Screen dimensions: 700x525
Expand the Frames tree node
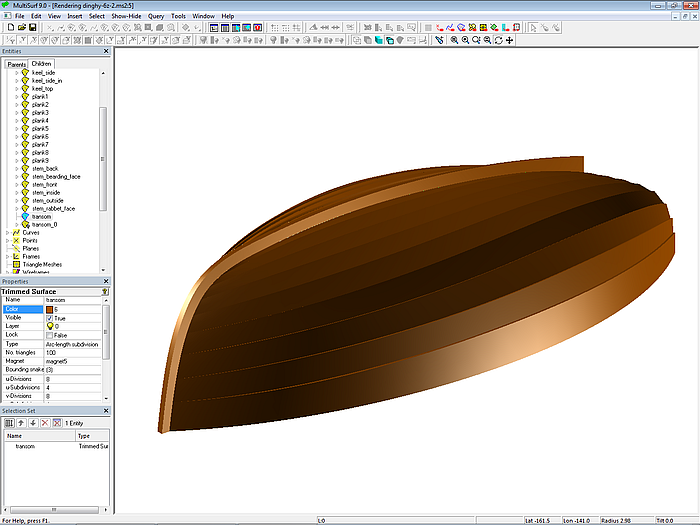[x=8, y=257]
